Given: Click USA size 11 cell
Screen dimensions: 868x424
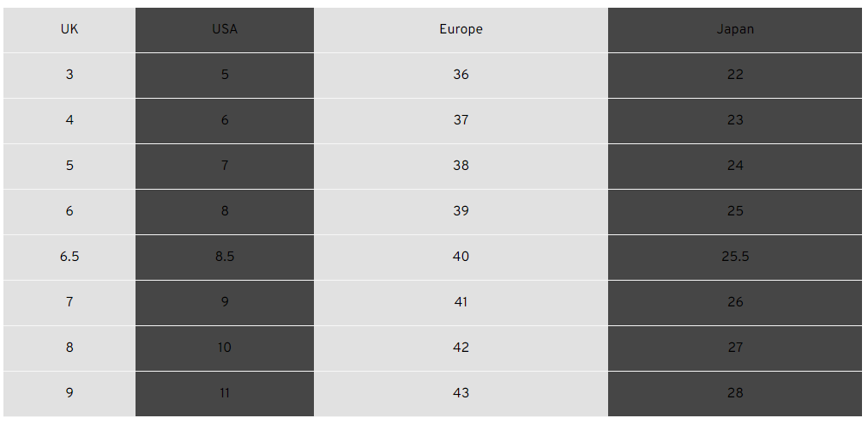Looking at the screenshot, I should [225, 393].
